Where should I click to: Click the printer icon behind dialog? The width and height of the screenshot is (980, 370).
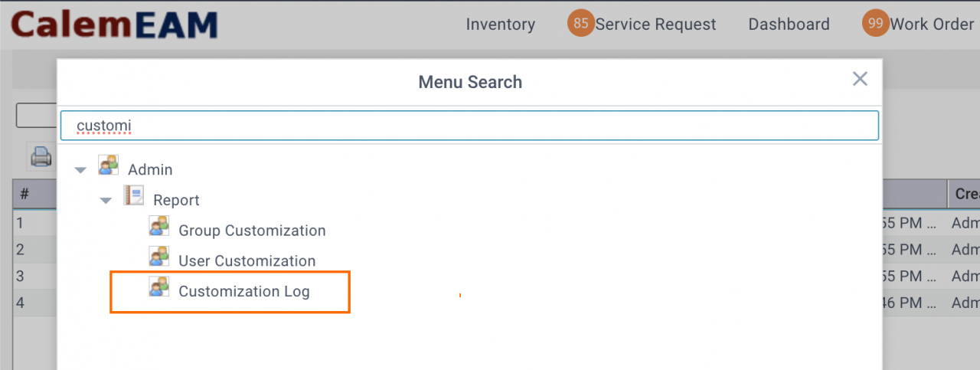(41, 157)
